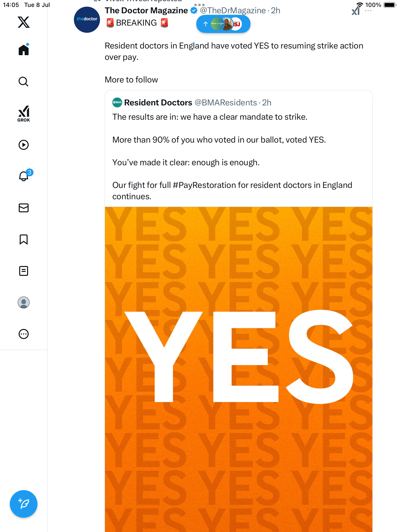Launch Grok from the sidebar
Screen dimensions: 399x532
pyautogui.click(x=24, y=114)
